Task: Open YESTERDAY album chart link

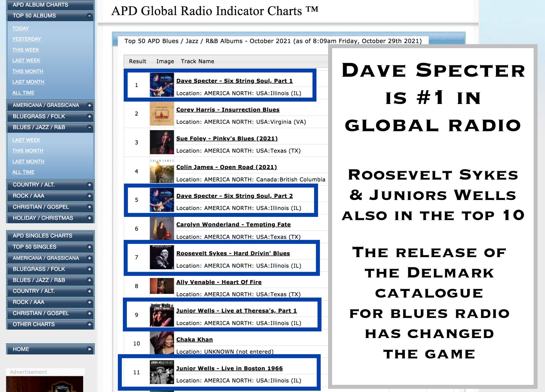Action: [27, 39]
